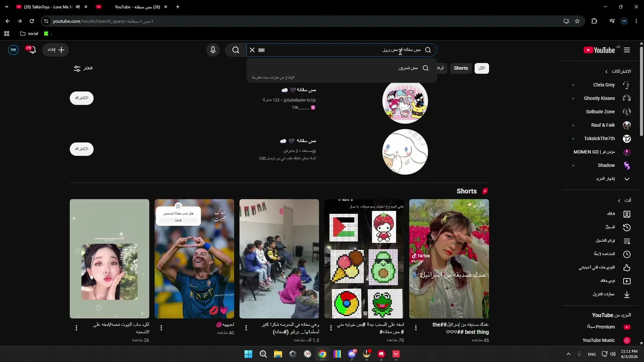Viewport: 644px width, 362px height.
Task: Open Shadow subscription channel
Action: point(601,165)
